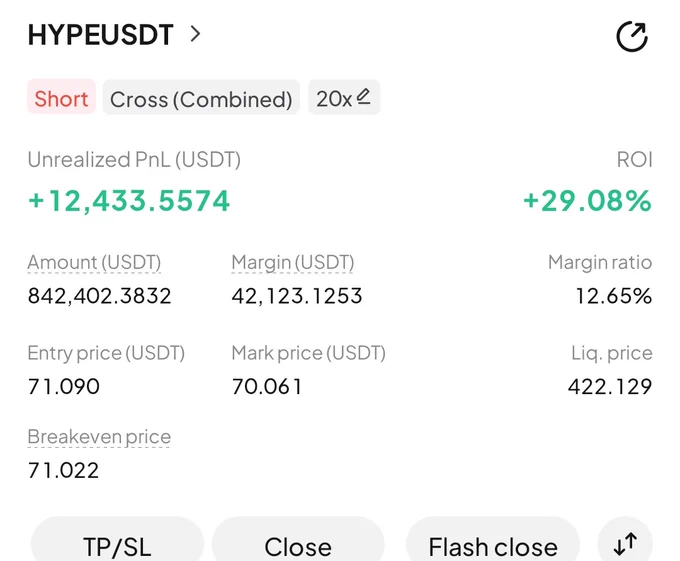Tap the Unrealized PnL value +12,433.5574
This screenshot has width=680, height=561.
click(129, 201)
